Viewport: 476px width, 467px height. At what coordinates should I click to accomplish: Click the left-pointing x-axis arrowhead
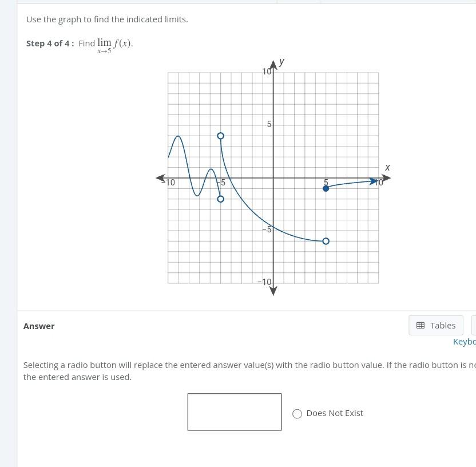(161, 178)
